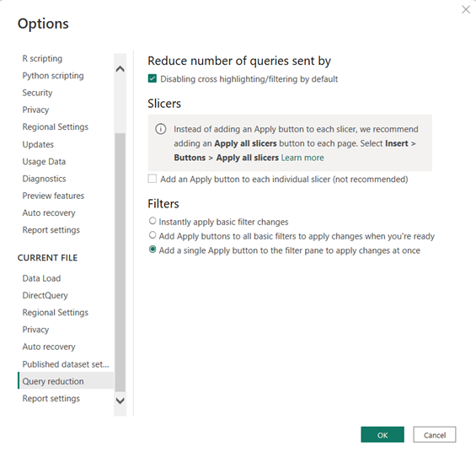Screen dimensions: 476x457
Task: Click the Slicers section heading
Action: click(164, 104)
